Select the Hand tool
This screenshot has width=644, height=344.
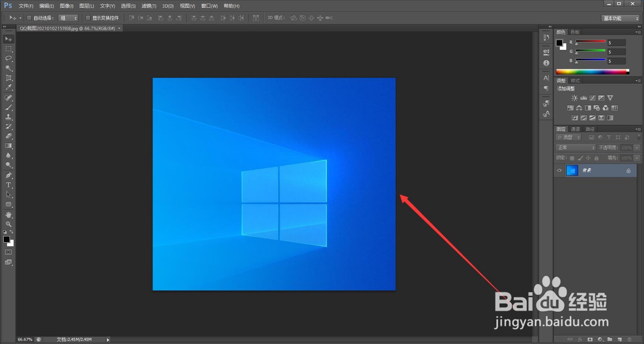(8, 215)
